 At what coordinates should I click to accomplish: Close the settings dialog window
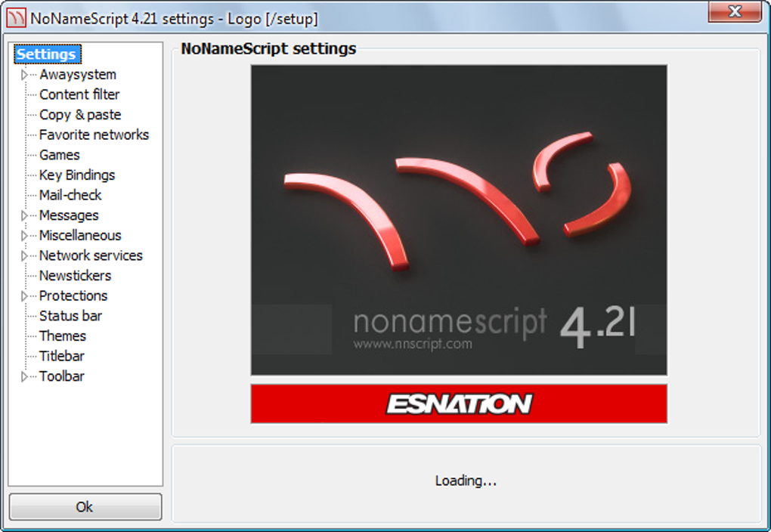point(735,11)
